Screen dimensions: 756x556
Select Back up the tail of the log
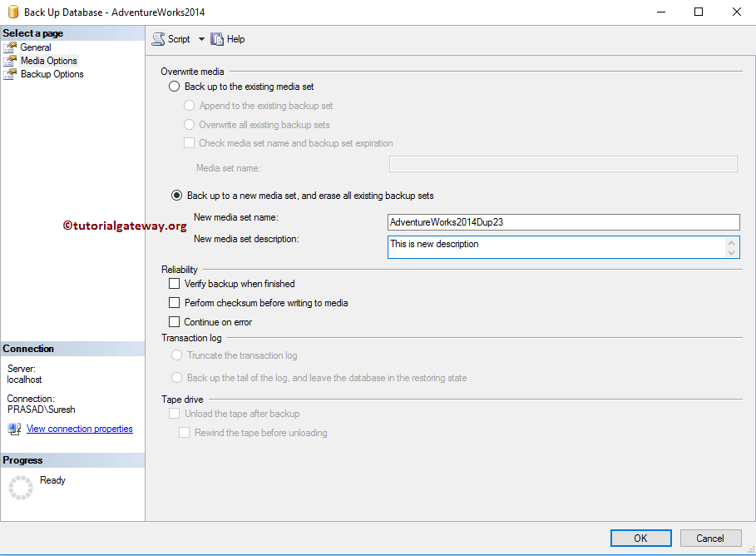[176, 377]
